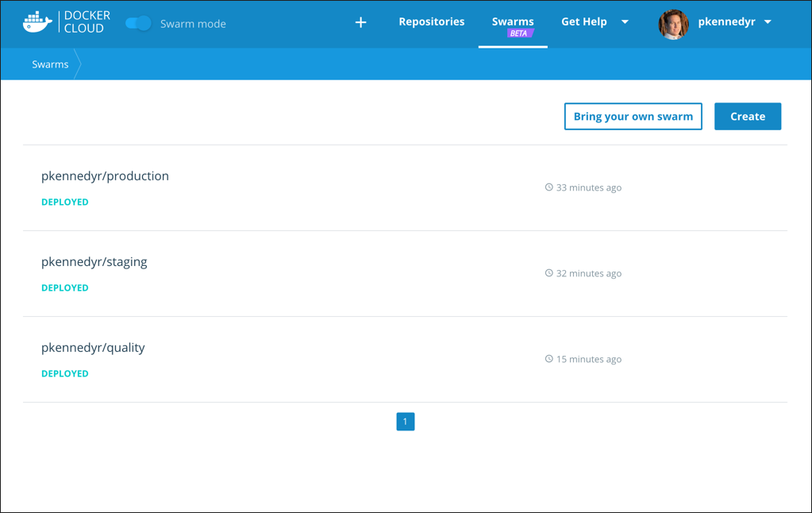The height and width of the screenshot is (513, 812).
Task: Click the clock icon beside 32 minutes ago
Action: tap(548, 273)
